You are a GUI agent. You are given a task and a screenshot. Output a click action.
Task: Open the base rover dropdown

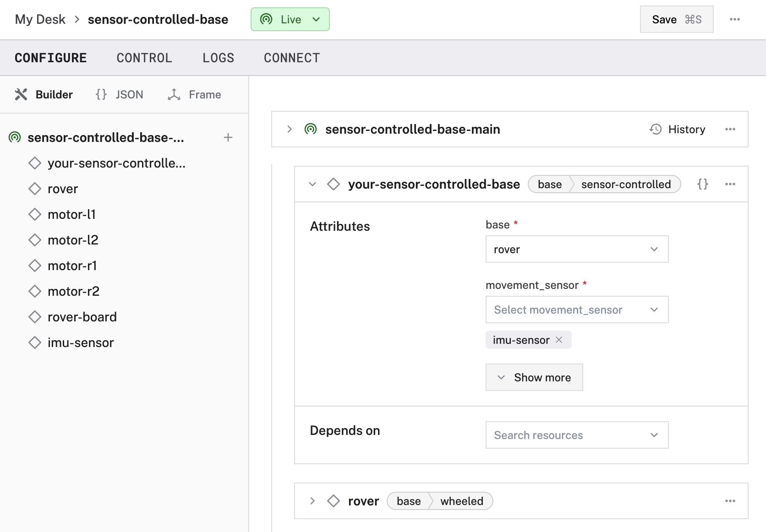click(576, 249)
